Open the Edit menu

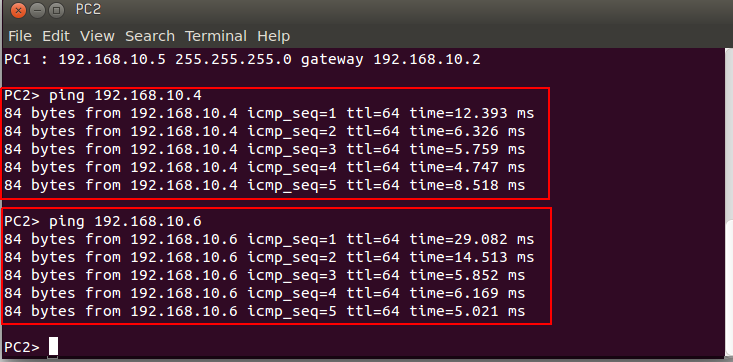[x=56, y=36]
